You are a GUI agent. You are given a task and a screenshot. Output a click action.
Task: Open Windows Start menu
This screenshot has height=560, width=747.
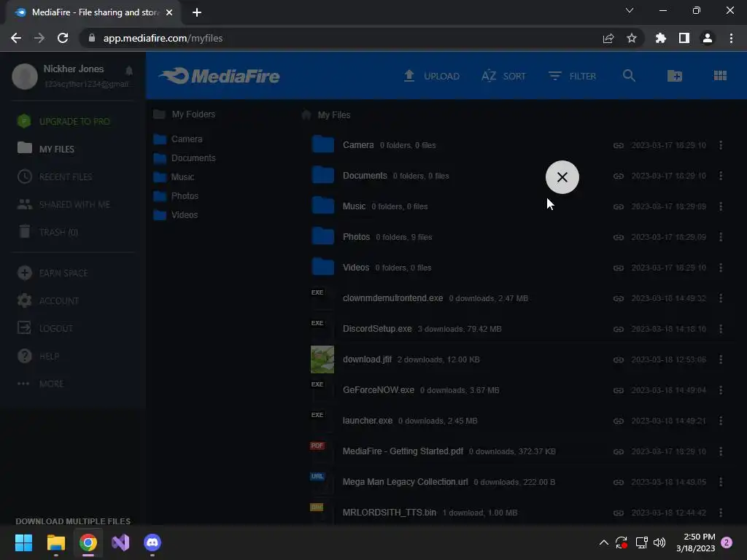[23, 542]
